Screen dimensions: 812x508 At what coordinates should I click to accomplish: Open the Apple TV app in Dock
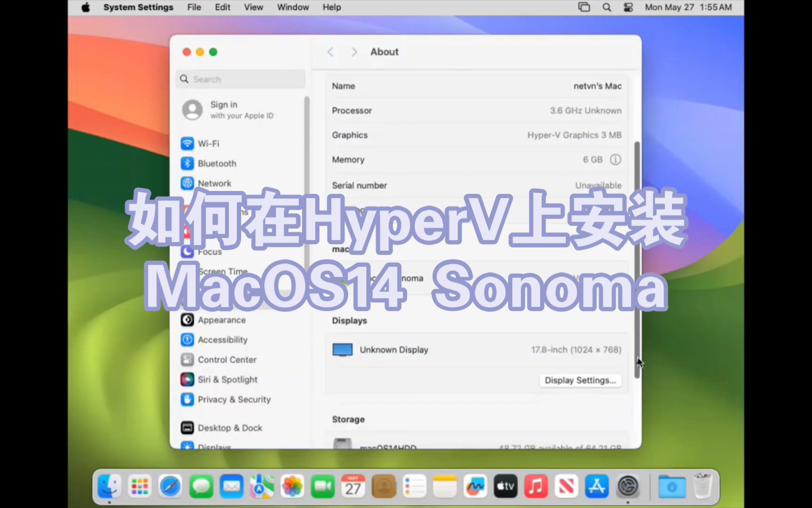click(506, 486)
